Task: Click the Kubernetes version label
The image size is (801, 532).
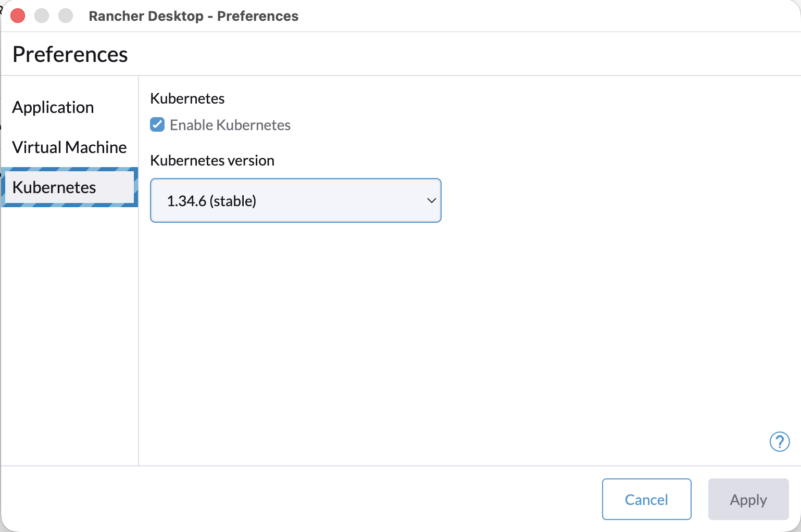Action: [x=212, y=160]
